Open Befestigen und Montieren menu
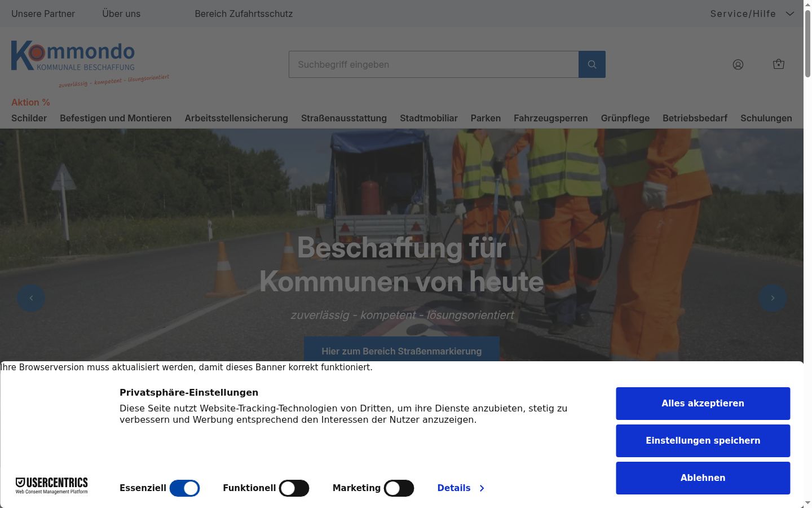Viewport: 812px width, 508px height. pyautogui.click(x=116, y=118)
